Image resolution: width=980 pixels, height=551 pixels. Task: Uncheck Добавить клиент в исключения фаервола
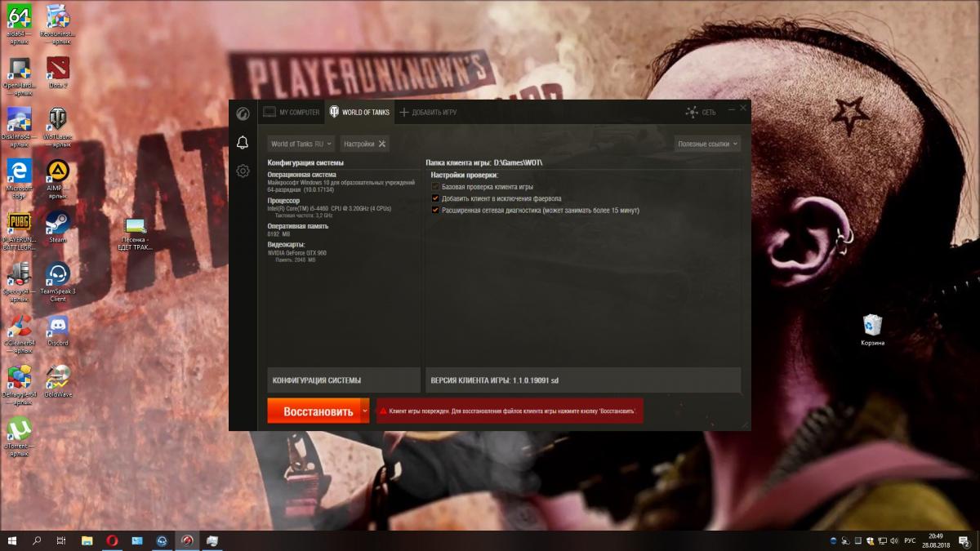435,198
